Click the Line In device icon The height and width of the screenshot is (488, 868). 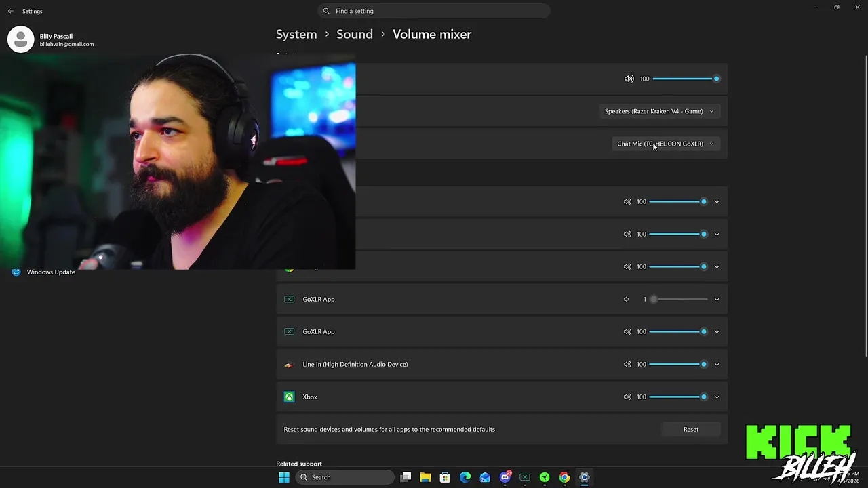tap(290, 364)
